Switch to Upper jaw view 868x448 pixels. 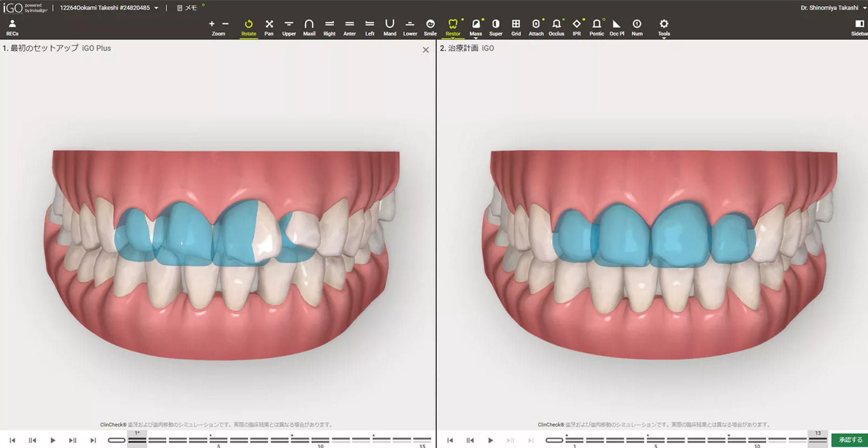click(289, 27)
